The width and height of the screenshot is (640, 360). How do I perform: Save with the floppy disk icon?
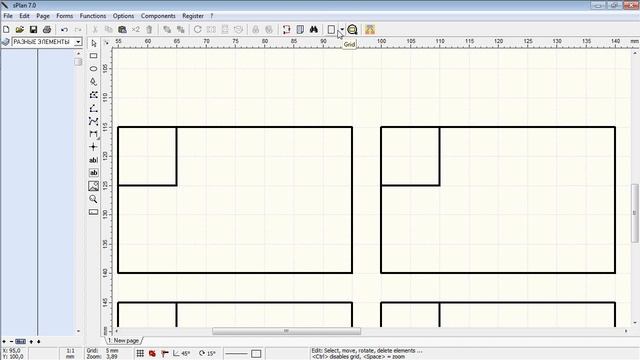[33, 29]
